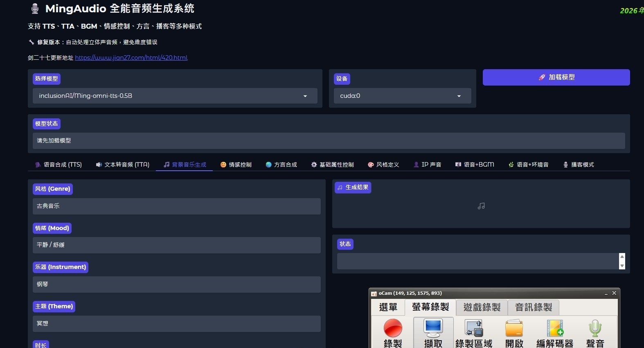The width and height of the screenshot is (644, 348).
Task: Click the 主题 (Theme) input field
Action: pos(177,324)
